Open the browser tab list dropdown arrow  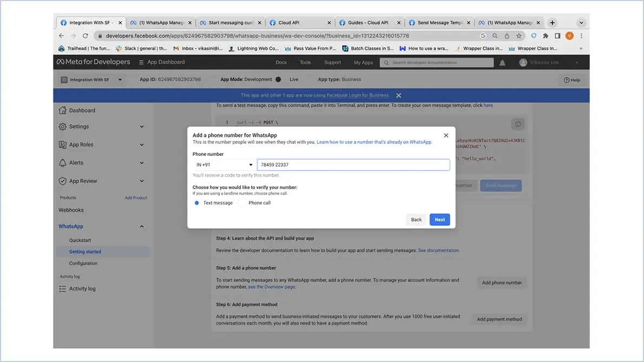pyautogui.click(x=581, y=23)
